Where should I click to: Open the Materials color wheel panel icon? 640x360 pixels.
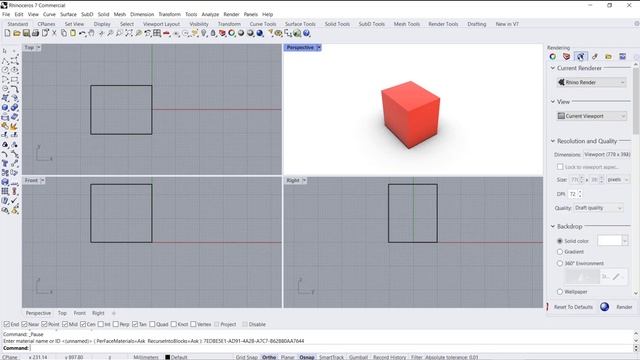(x=553, y=57)
